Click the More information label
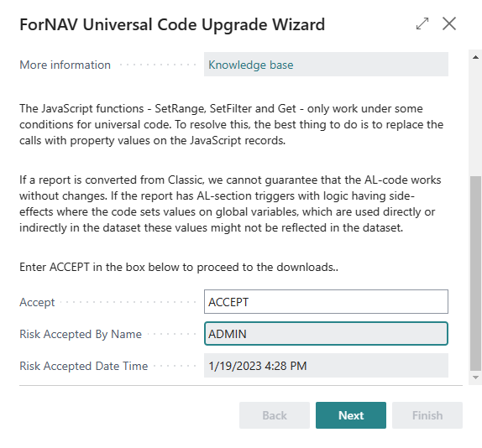The height and width of the screenshot is (448, 482). (65, 65)
